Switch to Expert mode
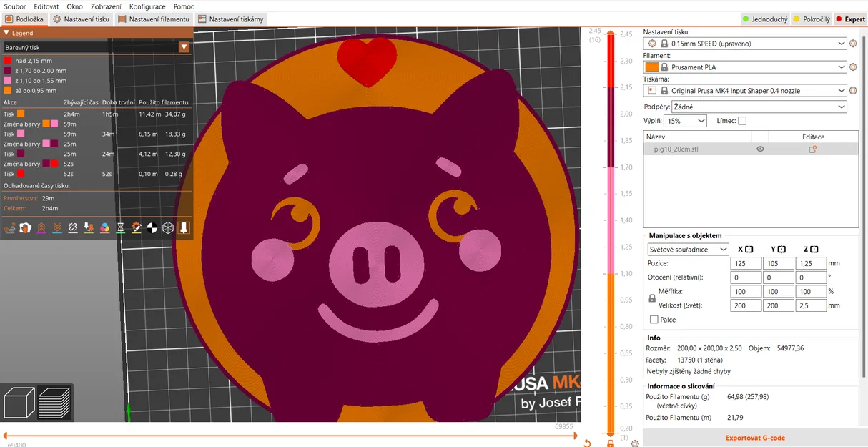Screen dimensions: 868x447 click(x=850, y=19)
